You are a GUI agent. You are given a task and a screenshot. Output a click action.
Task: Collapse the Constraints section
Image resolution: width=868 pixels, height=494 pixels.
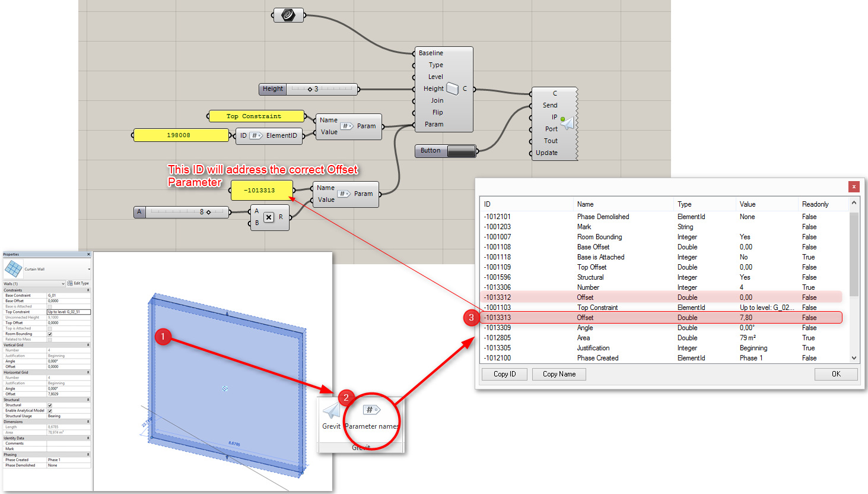88,290
